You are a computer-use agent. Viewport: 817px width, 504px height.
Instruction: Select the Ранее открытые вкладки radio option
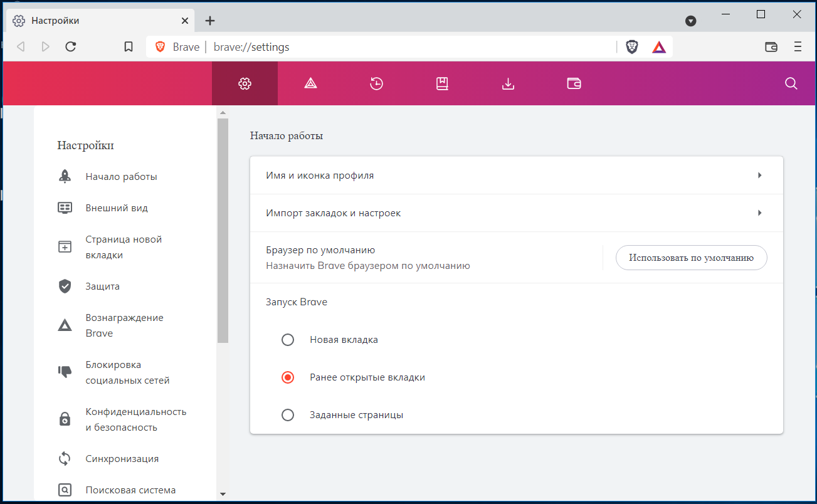click(288, 377)
